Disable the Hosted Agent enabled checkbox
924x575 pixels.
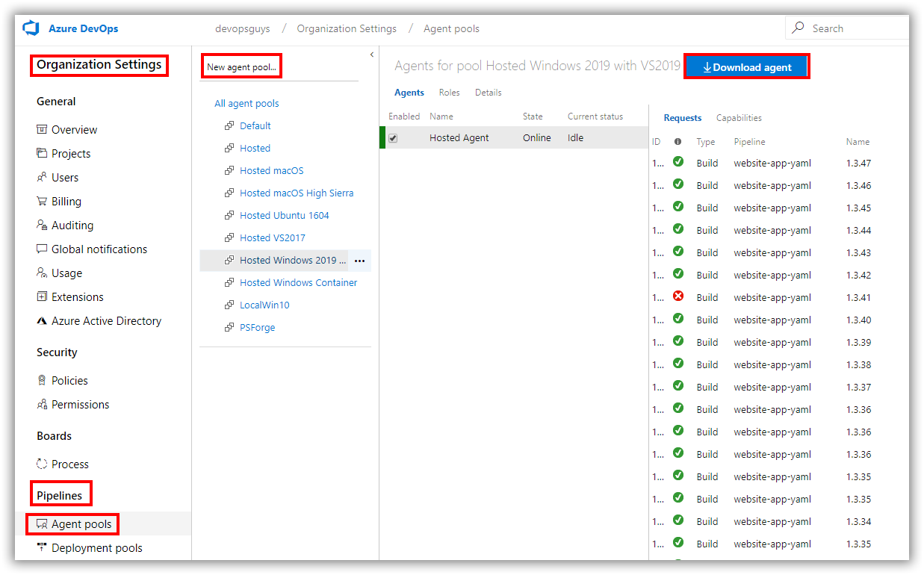pyautogui.click(x=394, y=137)
